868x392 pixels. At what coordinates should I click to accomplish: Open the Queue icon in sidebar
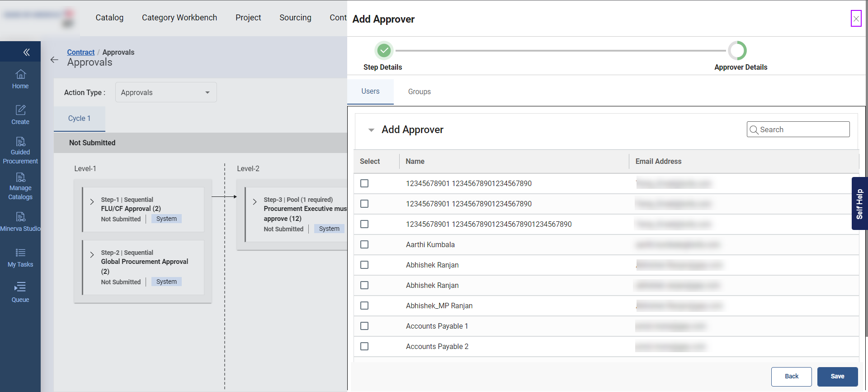click(20, 287)
